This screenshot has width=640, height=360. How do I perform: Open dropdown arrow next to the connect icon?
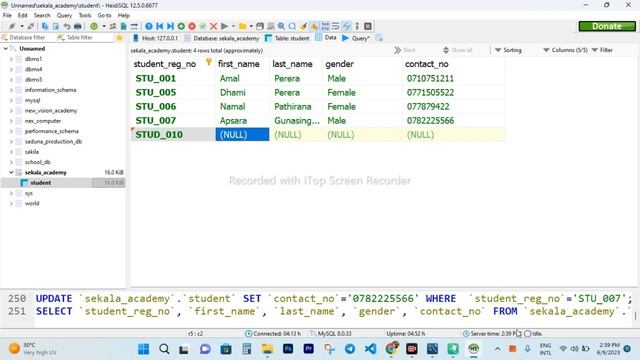22,26
